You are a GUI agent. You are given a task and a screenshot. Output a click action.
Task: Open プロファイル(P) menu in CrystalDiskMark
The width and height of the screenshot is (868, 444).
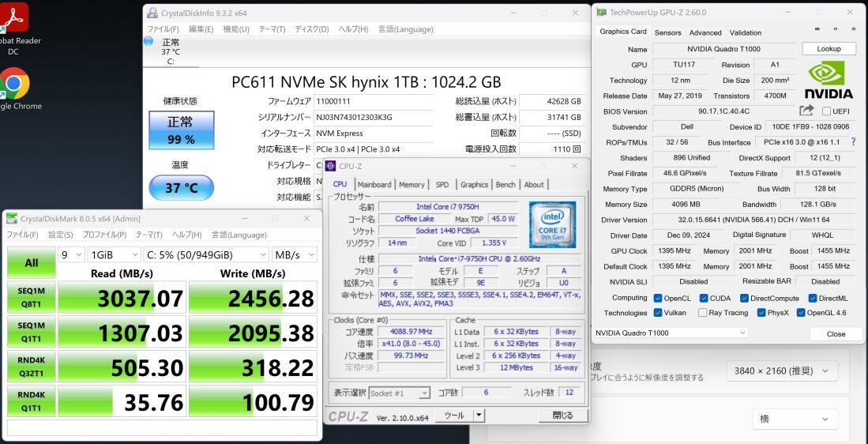[104, 235]
